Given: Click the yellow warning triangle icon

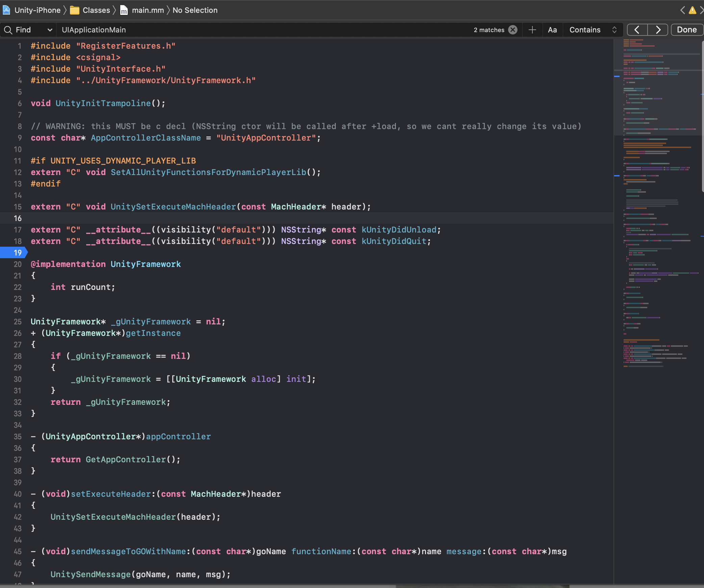Looking at the screenshot, I should pos(693,10).
